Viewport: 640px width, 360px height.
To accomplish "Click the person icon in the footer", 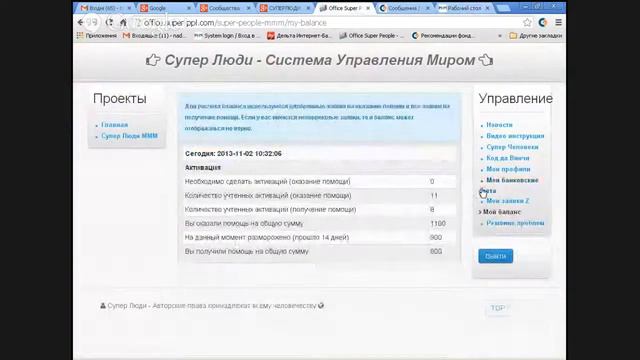I will [103, 306].
